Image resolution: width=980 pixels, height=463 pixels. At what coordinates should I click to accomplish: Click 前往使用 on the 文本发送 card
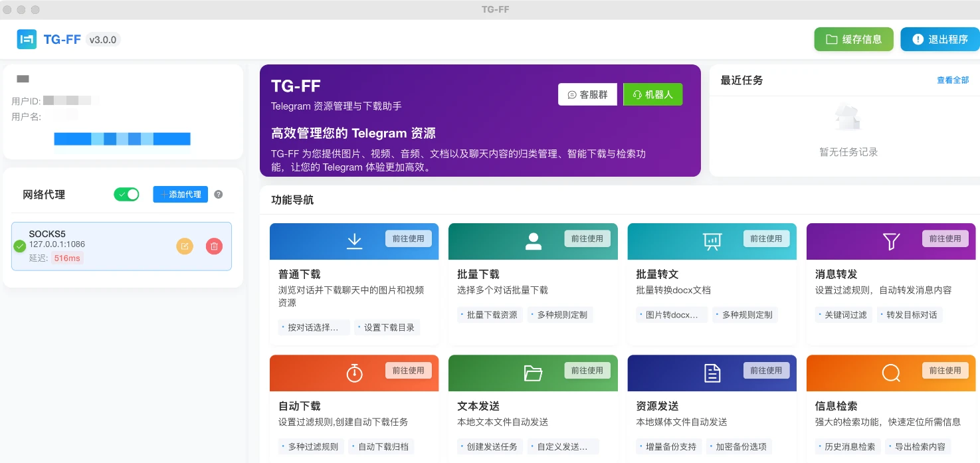[587, 371]
